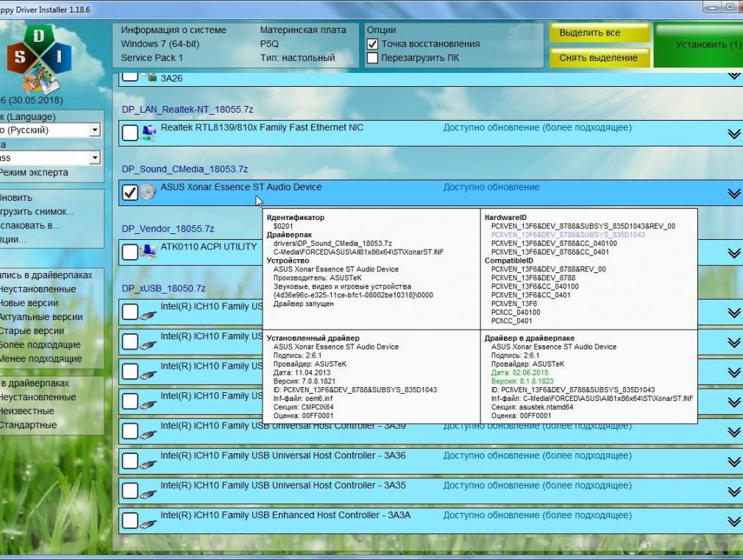743x560 pixels.
Task: Click the network icon next to Realtek RTL8139/810x
Action: click(149, 132)
